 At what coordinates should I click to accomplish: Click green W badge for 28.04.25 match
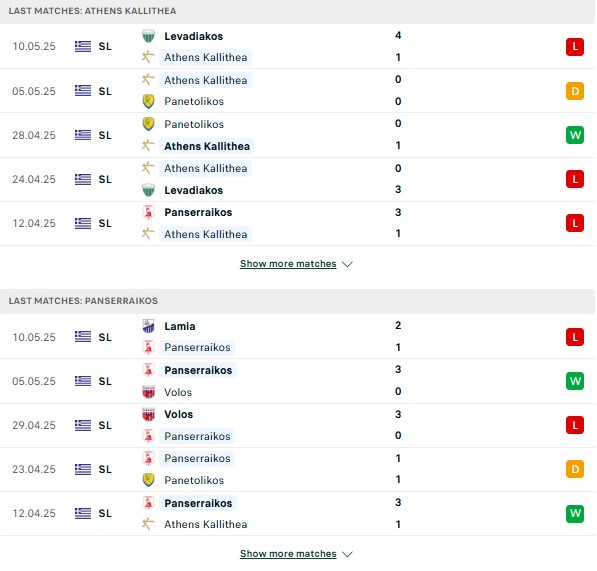[x=575, y=135]
